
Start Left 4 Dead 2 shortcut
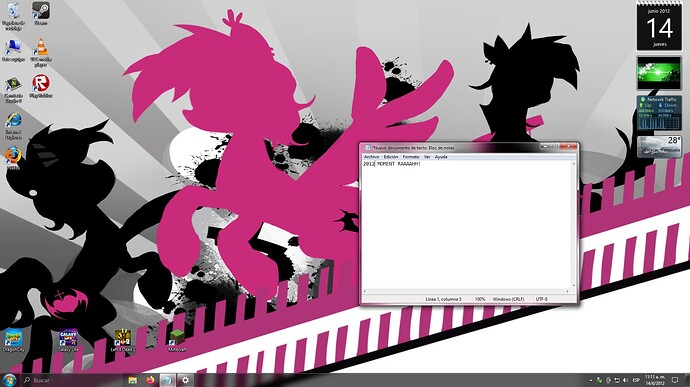(123, 341)
